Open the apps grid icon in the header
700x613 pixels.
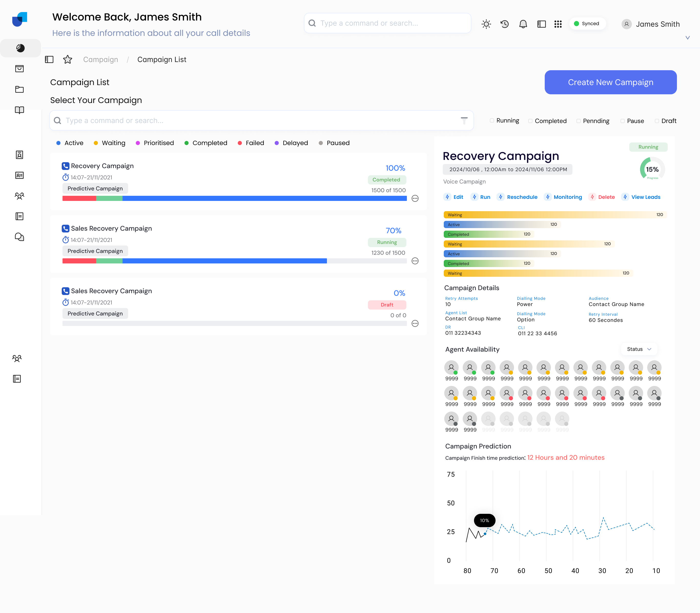[x=558, y=24]
